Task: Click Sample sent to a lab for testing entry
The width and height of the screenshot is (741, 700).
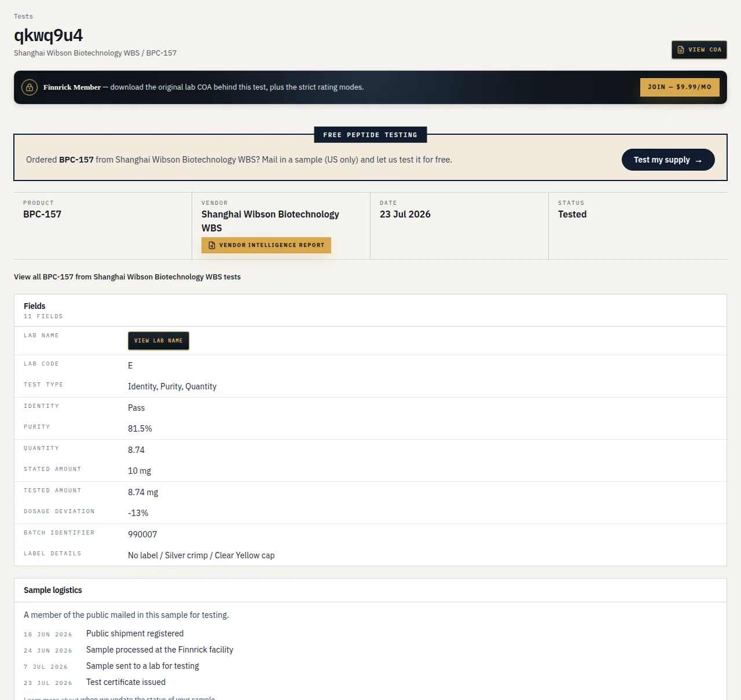Action: (142, 666)
